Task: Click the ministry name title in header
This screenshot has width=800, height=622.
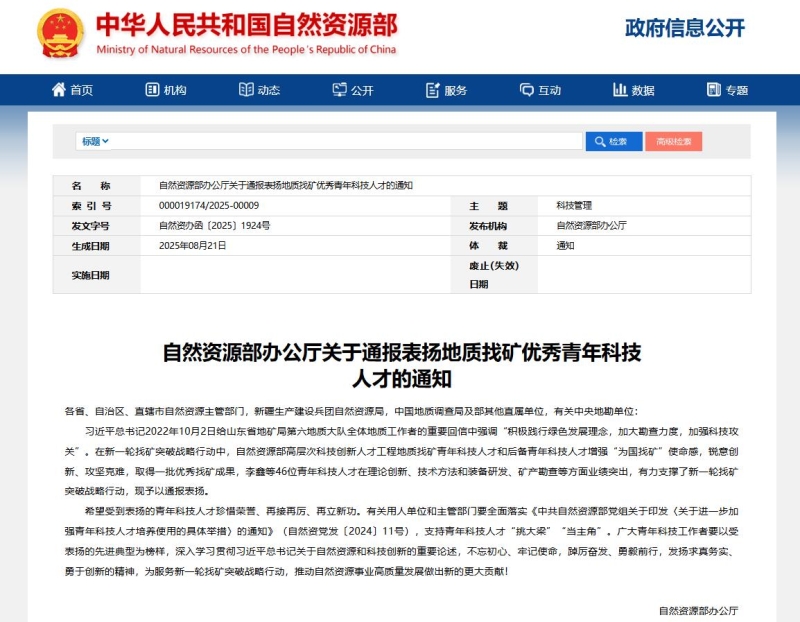Action: point(246,25)
